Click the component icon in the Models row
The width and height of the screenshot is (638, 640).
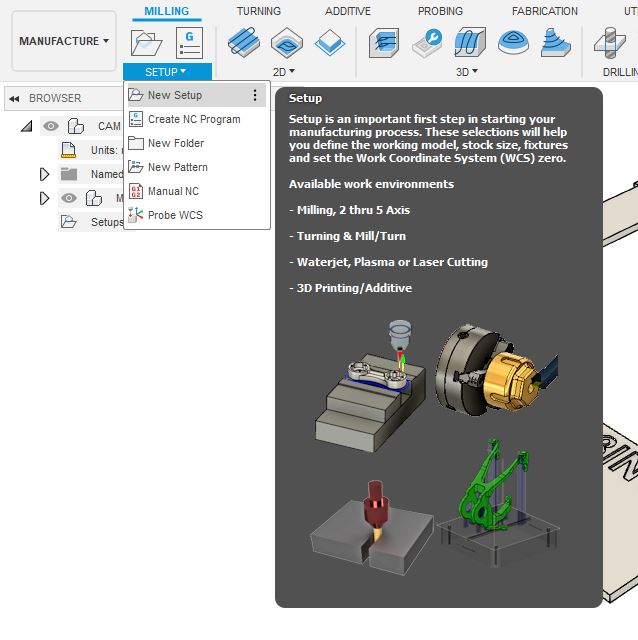pos(94,198)
